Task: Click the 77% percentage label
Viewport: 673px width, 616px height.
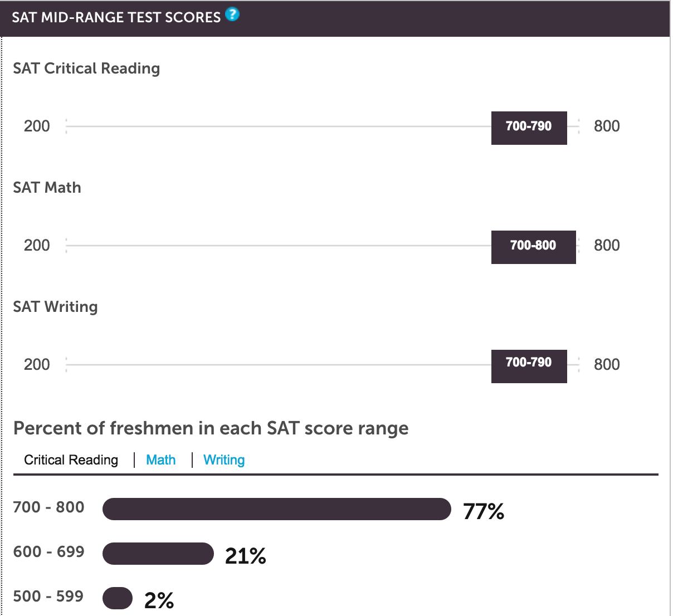Action: [484, 511]
